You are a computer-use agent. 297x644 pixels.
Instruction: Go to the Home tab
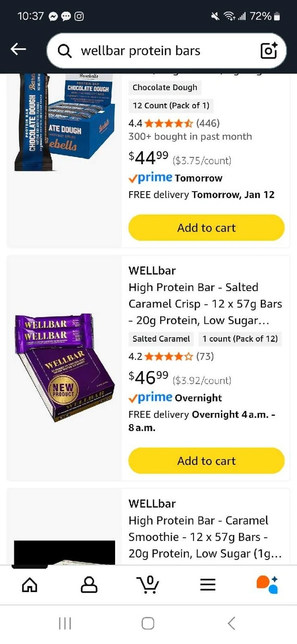click(30, 585)
